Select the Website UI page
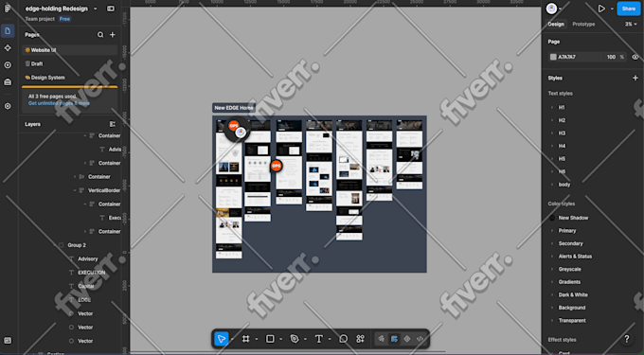This screenshot has height=355, width=644. point(69,50)
